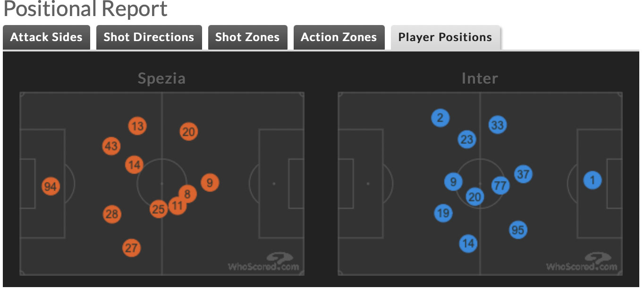Screen dimensions: 644x289
Task: Click Inter player marker 33
Action: [x=498, y=125]
